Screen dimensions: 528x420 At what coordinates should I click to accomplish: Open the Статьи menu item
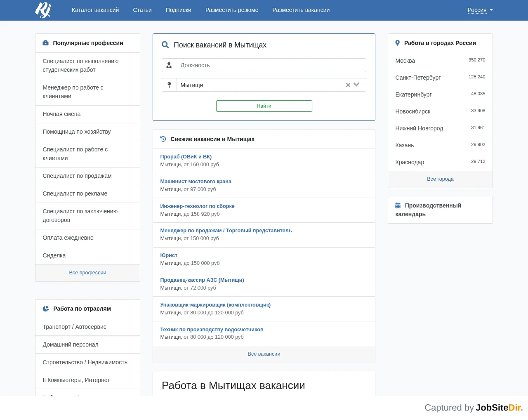click(x=142, y=10)
